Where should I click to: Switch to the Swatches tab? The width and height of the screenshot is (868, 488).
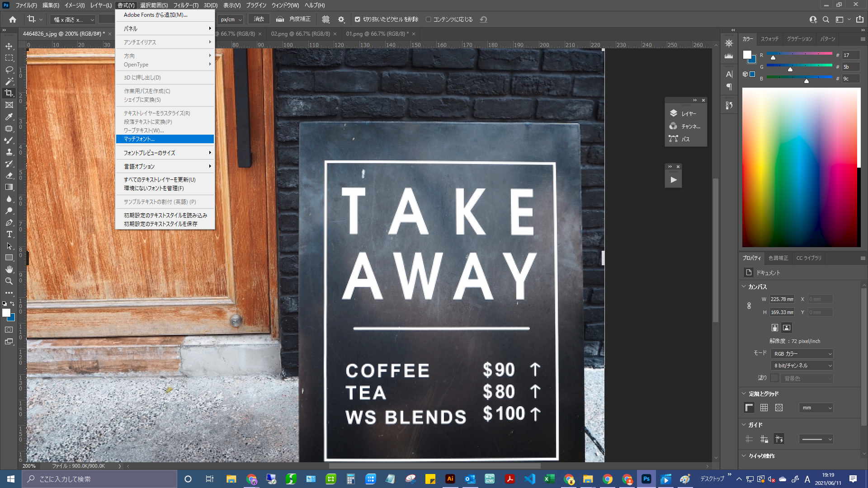769,39
